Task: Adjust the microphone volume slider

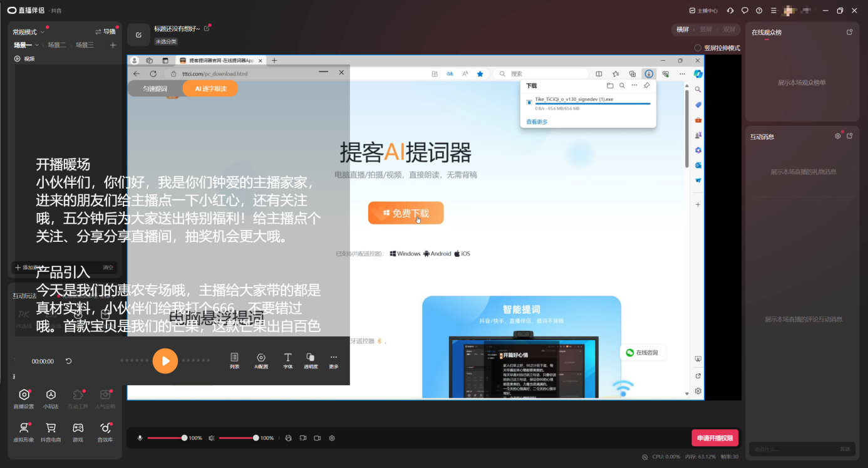Action: click(x=166, y=438)
